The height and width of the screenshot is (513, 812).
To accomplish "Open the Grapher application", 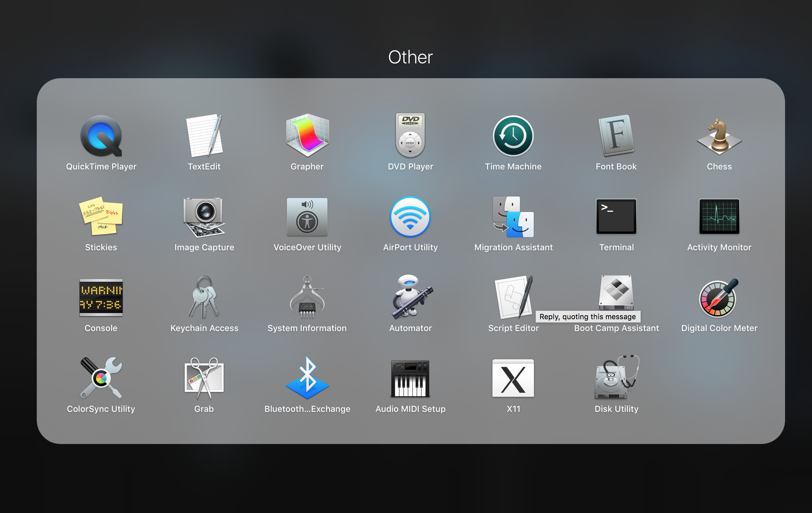I will coord(307,136).
